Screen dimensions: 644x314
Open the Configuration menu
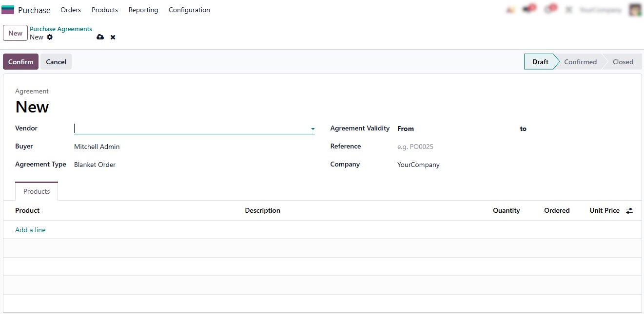pos(189,10)
